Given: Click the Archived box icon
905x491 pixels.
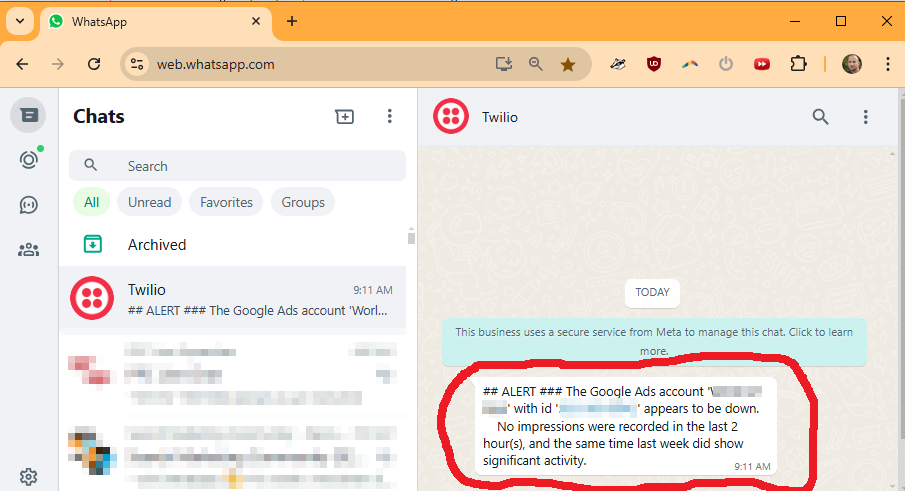Looking at the screenshot, I should point(92,244).
